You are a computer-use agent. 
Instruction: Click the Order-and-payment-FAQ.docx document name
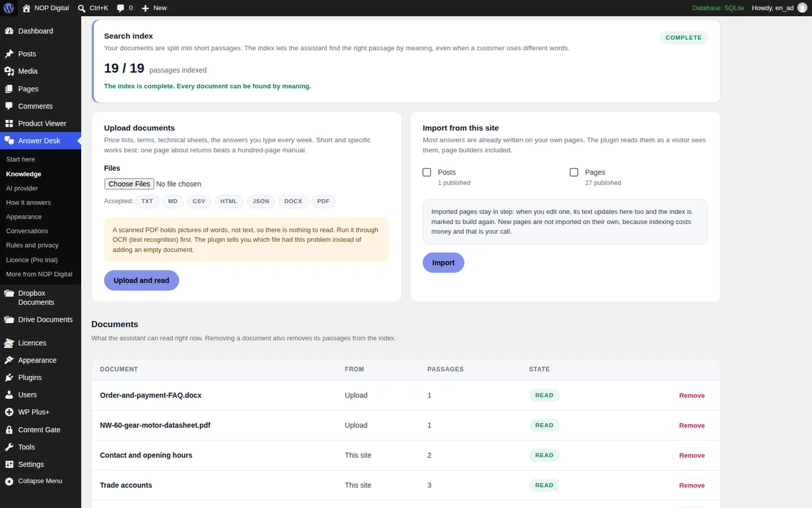coord(151,395)
